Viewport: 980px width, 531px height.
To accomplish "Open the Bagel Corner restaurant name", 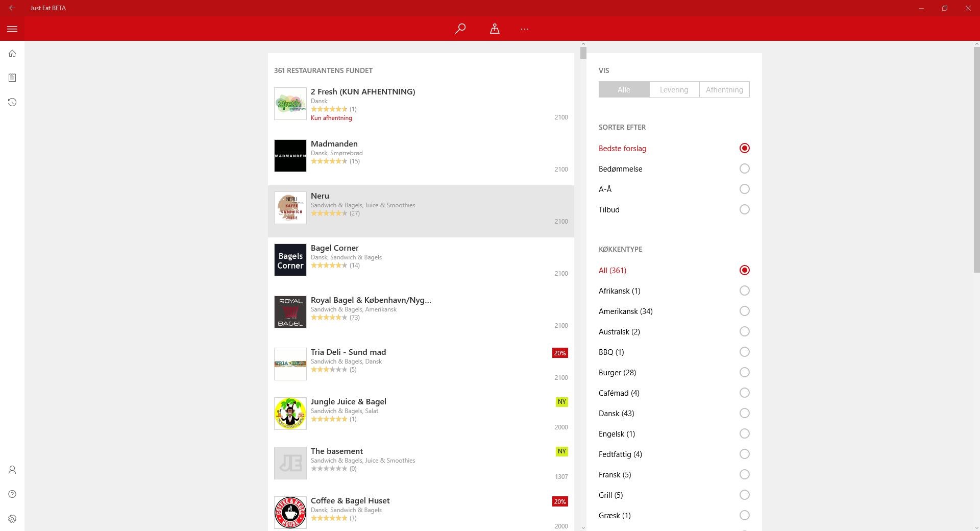I will 335,248.
